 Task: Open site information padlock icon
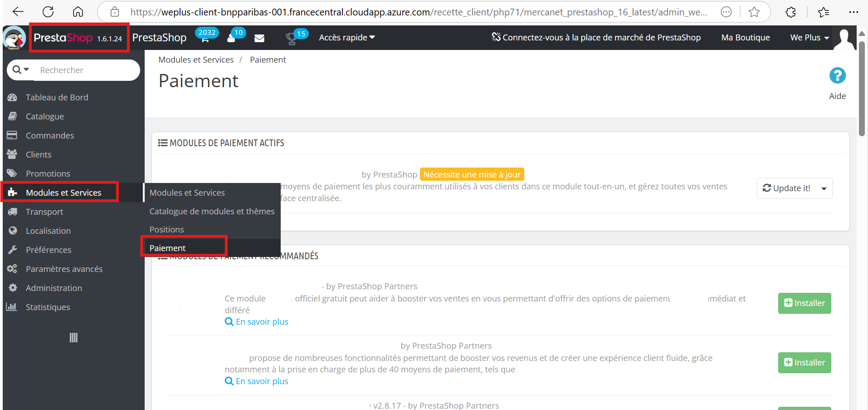[x=115, y=12]
